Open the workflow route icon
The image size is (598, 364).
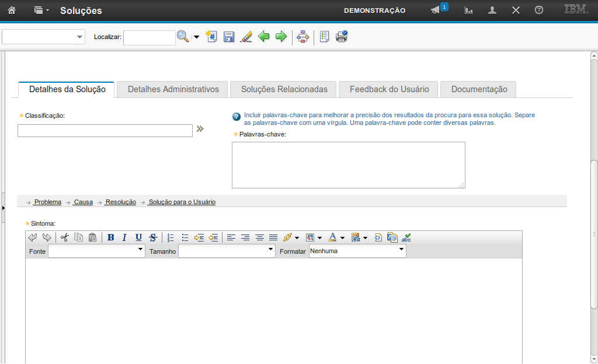[x=303, y=37]
